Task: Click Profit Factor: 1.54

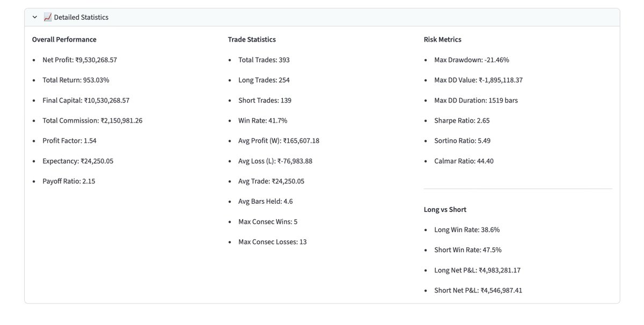Action: [70, 141]
